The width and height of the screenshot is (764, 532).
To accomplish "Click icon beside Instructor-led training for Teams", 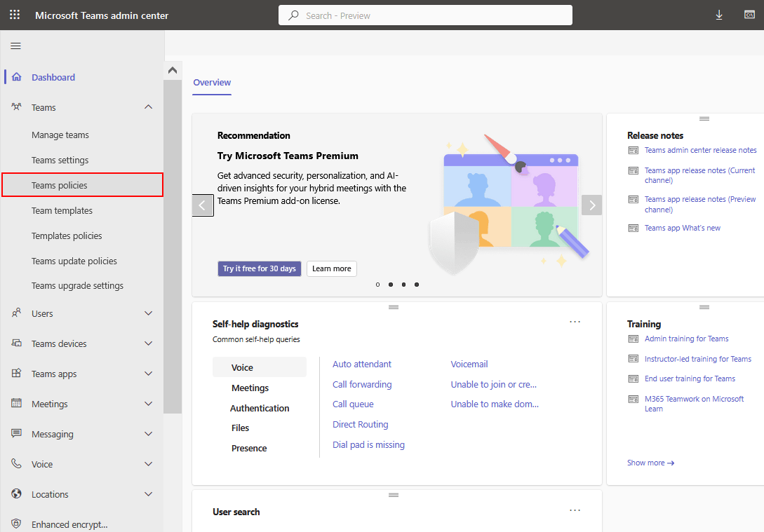I will (x=634, y=359).
